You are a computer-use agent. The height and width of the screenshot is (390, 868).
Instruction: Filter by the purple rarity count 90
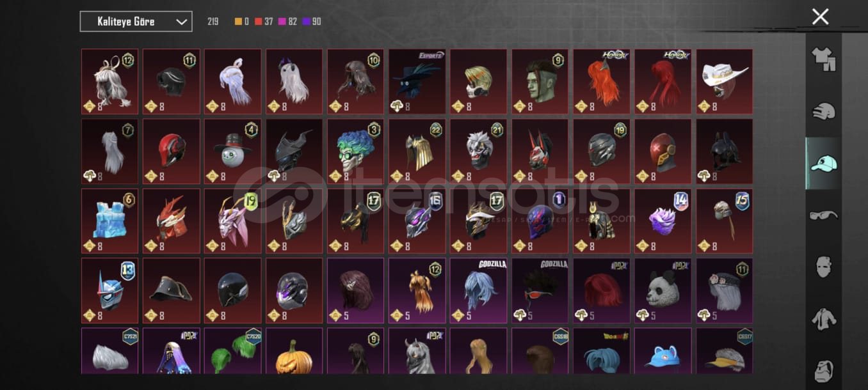coord(312,22)
